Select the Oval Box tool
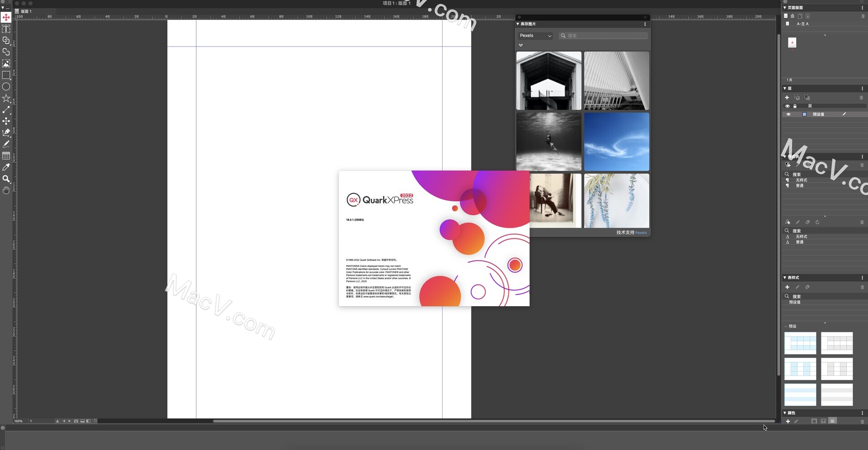868x450 pixels. (6, 86)
